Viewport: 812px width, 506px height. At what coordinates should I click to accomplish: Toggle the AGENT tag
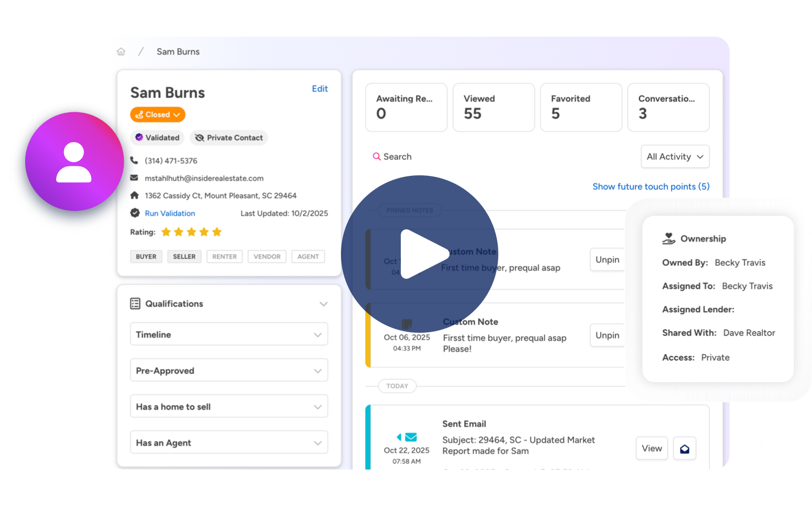308,257
